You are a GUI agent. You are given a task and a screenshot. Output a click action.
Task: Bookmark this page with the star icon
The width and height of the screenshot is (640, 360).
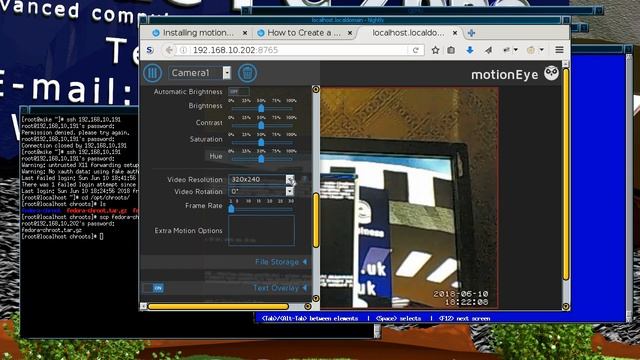click(436, 50)
